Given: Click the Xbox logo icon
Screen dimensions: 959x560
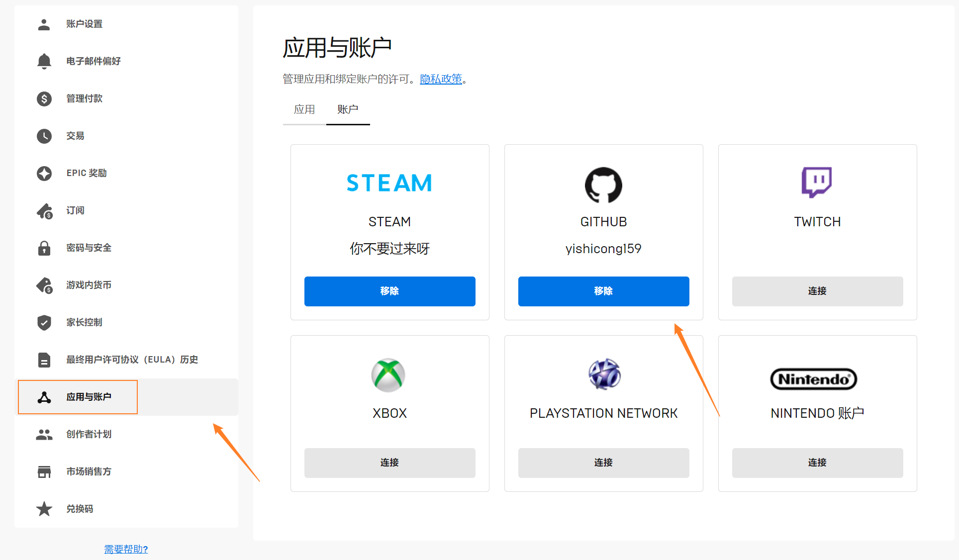Looking at the screenshot, I should pyautogui.click(x=388, y=375).
